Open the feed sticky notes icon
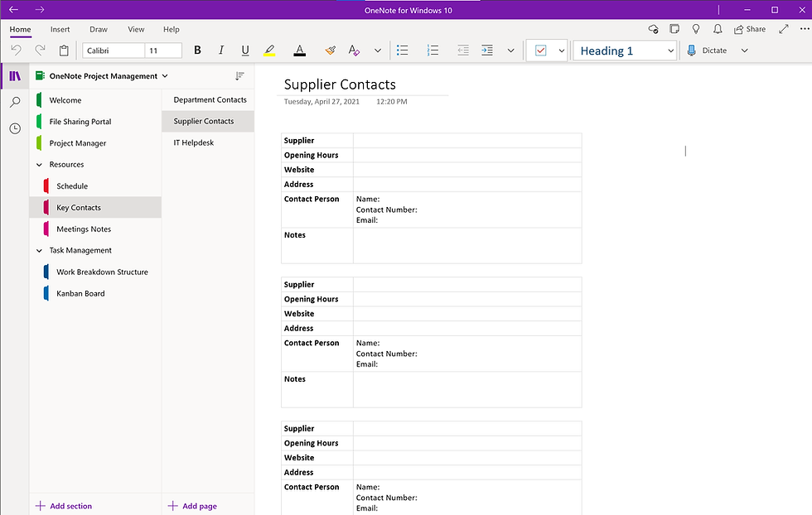 tap(674, 29)
